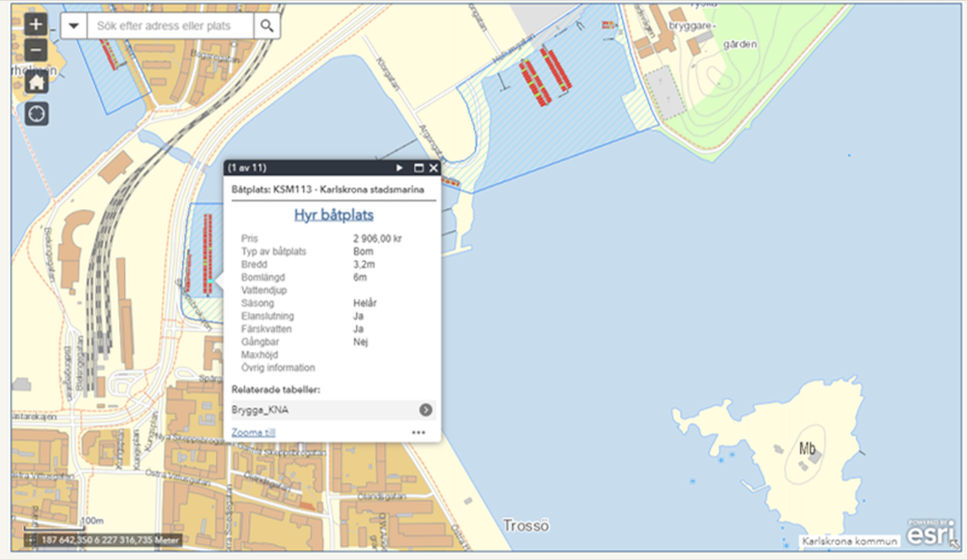Screen dimensions: 967x560
Task: Click the 100m scale bar label
Action: pyautogui.click(x=92, y=521)
